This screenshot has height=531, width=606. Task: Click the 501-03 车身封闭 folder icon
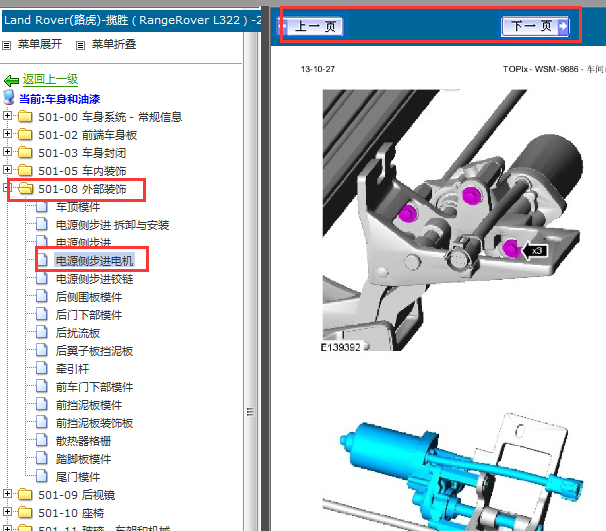(x=25, y=152)
